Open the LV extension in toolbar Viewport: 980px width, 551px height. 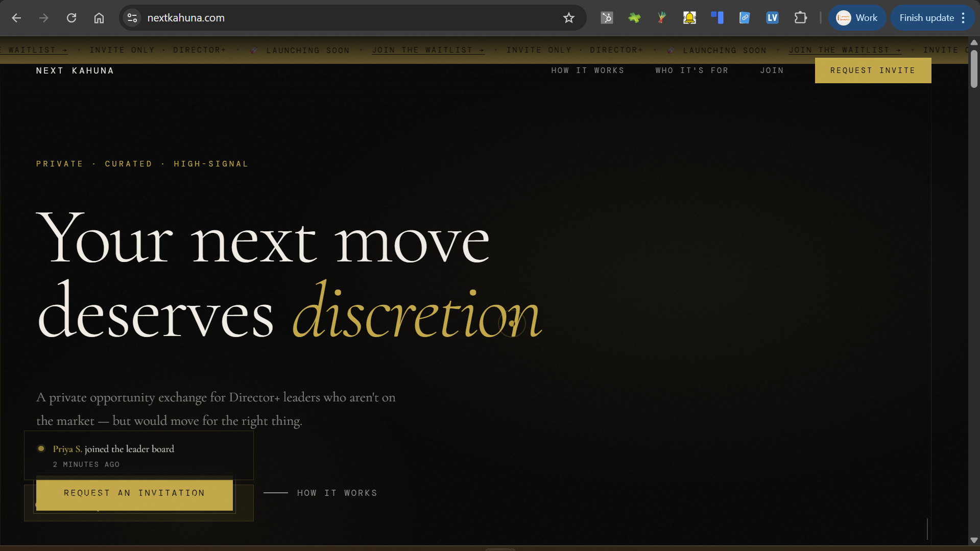point(772,18)
